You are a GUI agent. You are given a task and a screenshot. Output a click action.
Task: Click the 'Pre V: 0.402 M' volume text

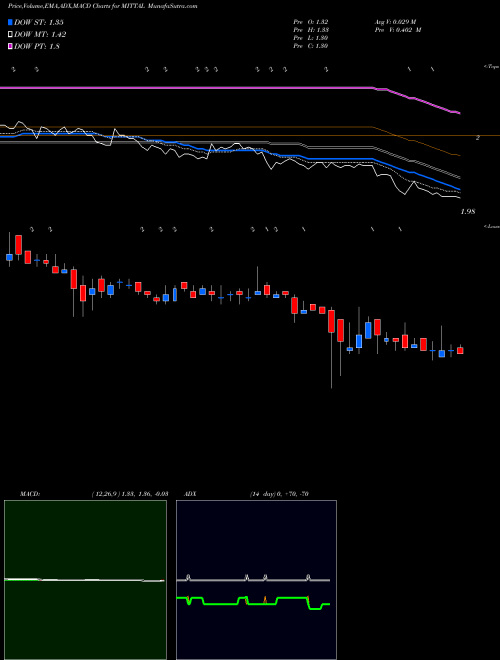tap(397, 30)
